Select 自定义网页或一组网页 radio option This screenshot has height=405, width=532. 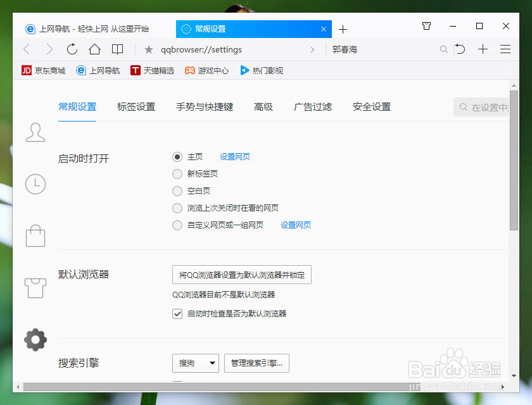point(177,225)
